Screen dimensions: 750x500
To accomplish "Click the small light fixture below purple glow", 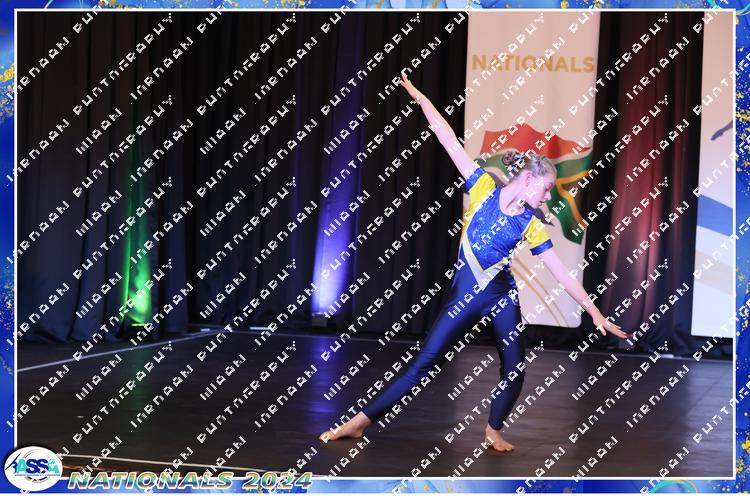I will [322, 320].
